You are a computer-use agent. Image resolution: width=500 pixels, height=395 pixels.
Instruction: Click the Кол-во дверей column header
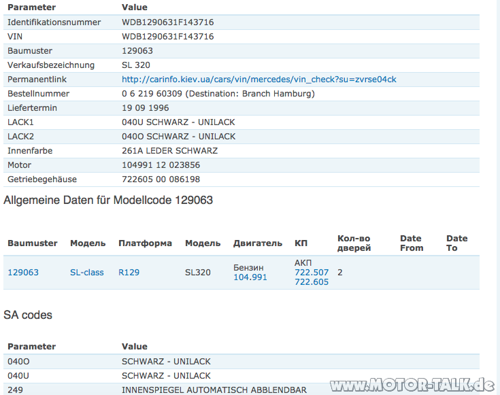(354, 243)
